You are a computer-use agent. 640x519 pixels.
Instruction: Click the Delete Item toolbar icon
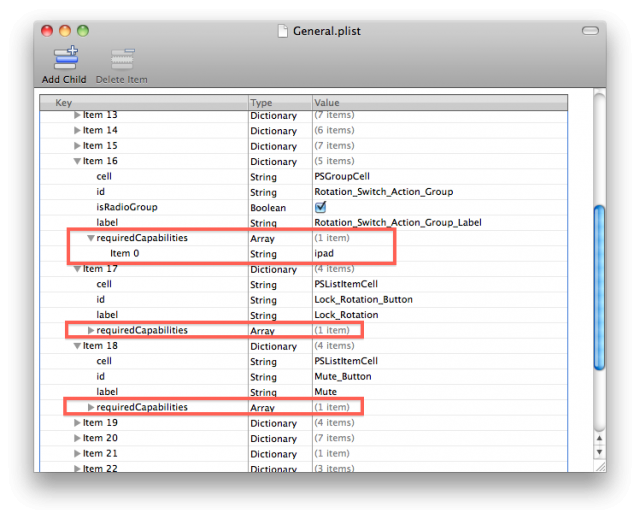pyautogui.click(x=122, y=59)
